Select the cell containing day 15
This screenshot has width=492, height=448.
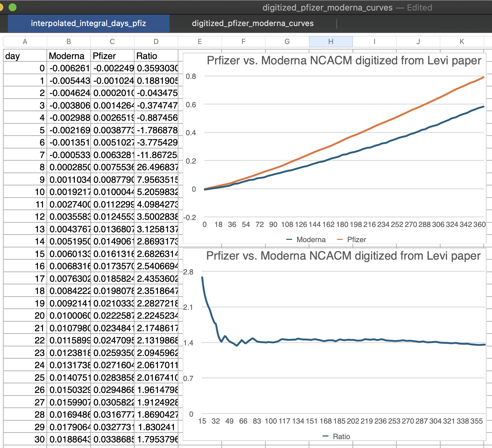click(x=25, y=254)
